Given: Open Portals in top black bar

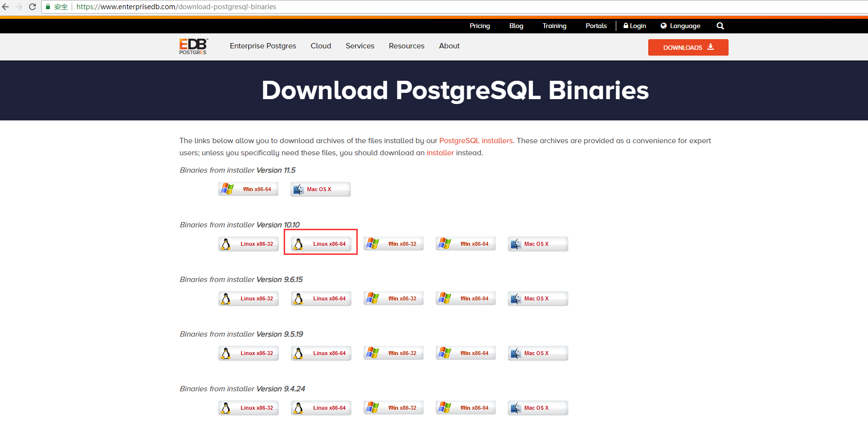Looking at the screenshot, I should click(x=596, y=26).
